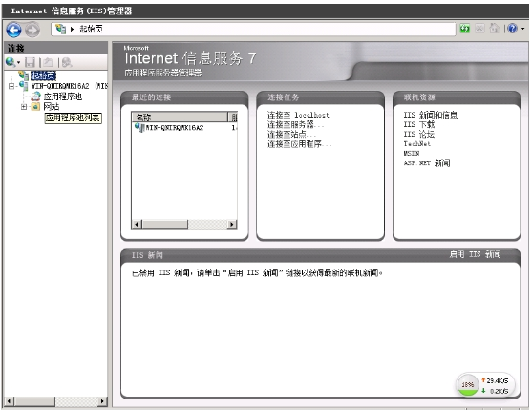Open WIN-QNIRQMK16A2 in recent connections list
The width and height of the screenshot is (532, 410).
(x=175, y=128)
